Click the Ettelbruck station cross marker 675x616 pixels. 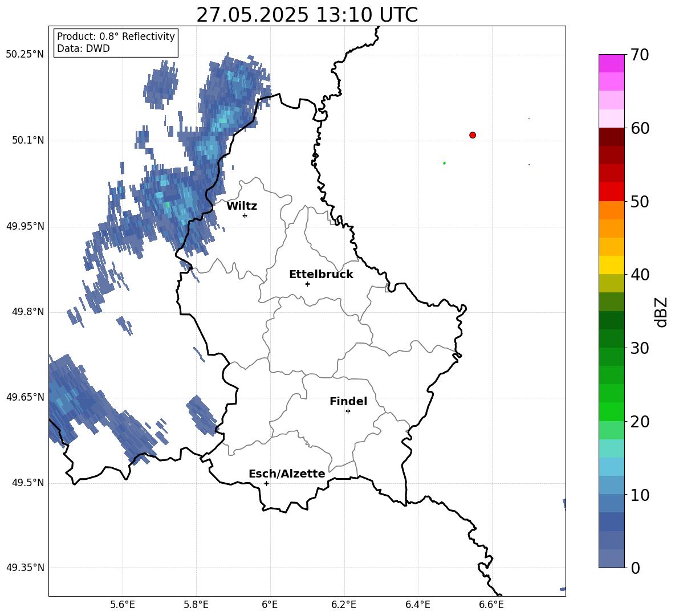[x=307, y=284]
